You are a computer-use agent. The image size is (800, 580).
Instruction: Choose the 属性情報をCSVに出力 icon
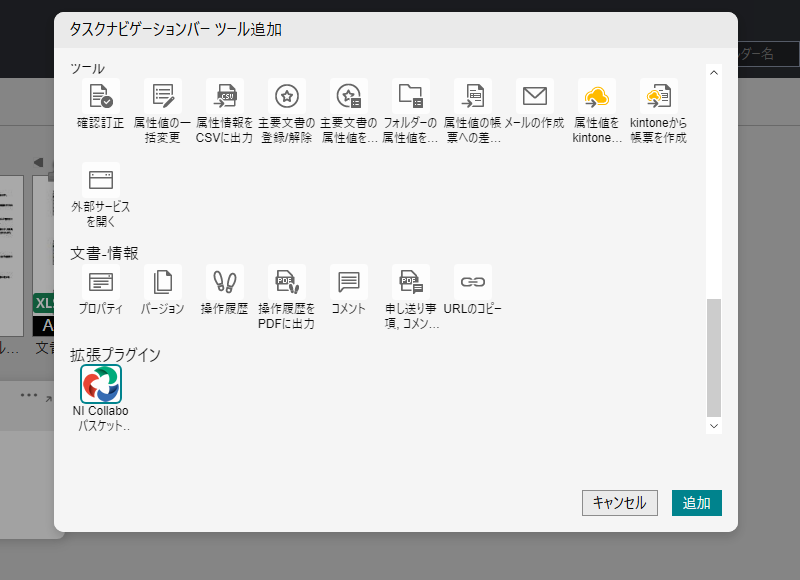225,96
